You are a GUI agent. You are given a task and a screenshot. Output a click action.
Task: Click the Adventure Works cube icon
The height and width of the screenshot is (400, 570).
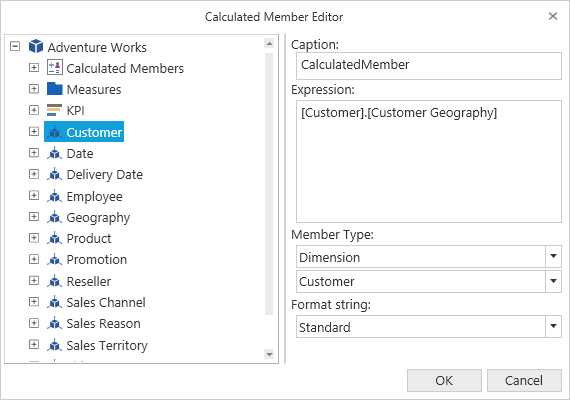pyautogui.click(x=36, y=47)
